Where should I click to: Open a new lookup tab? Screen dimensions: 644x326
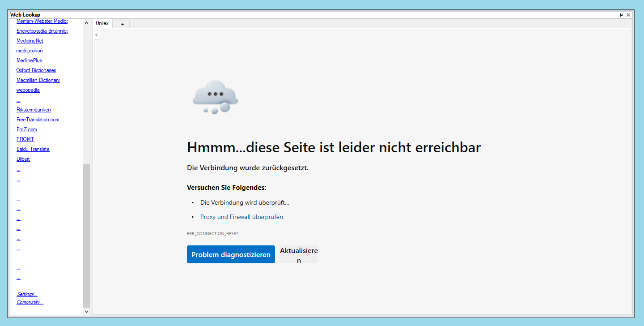(121, 23)
